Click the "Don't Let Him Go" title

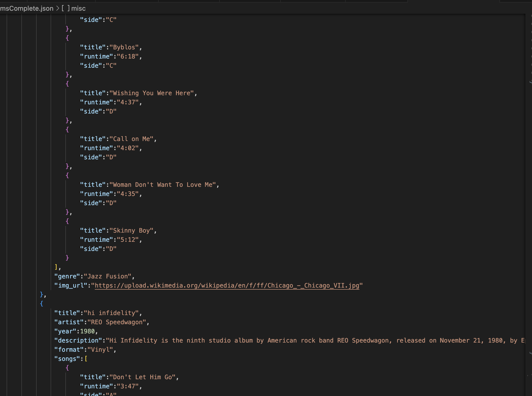click(143, 377)
